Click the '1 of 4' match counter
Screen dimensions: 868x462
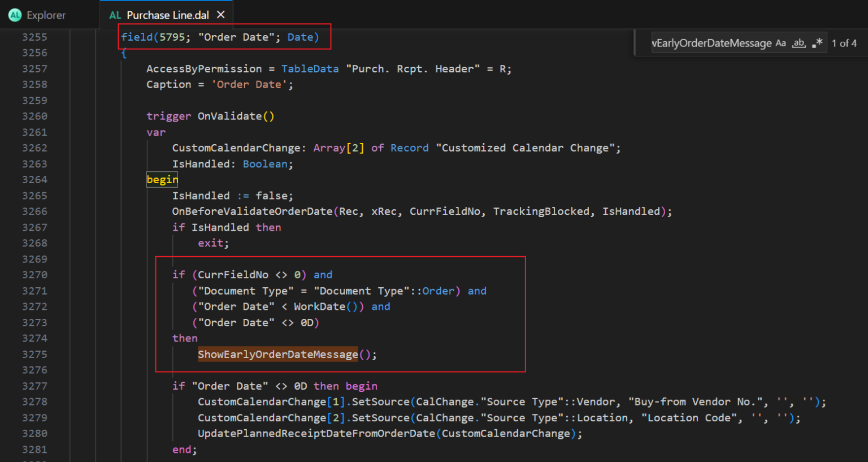click(x=844, y=42)
